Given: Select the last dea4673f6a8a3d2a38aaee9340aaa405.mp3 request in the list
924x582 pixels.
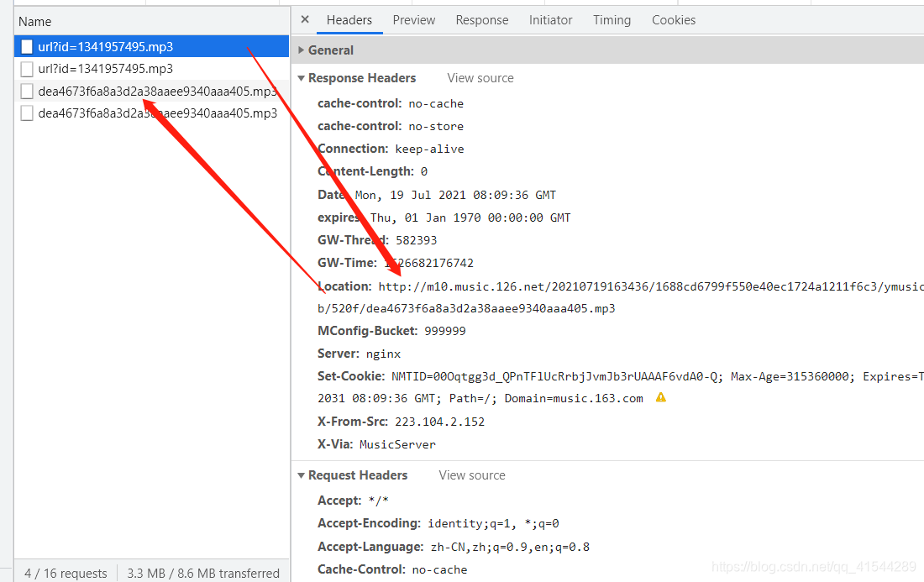Looking at the screenshot, I should 151,113.
